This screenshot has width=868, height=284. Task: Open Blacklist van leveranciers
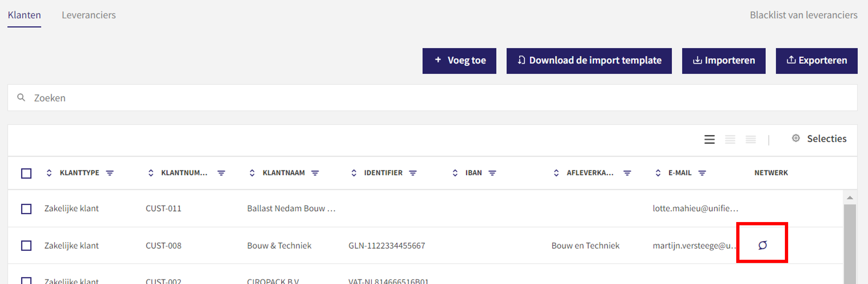point(803,15)
